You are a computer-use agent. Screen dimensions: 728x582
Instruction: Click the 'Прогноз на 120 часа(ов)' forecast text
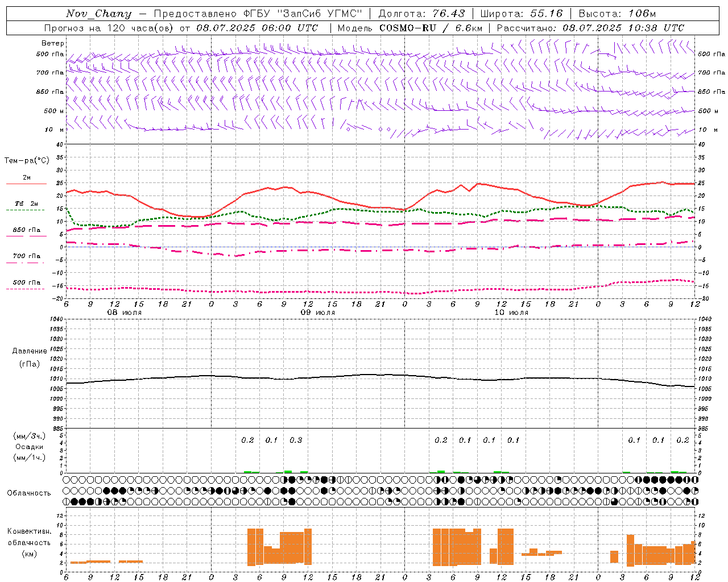[109, 28]
